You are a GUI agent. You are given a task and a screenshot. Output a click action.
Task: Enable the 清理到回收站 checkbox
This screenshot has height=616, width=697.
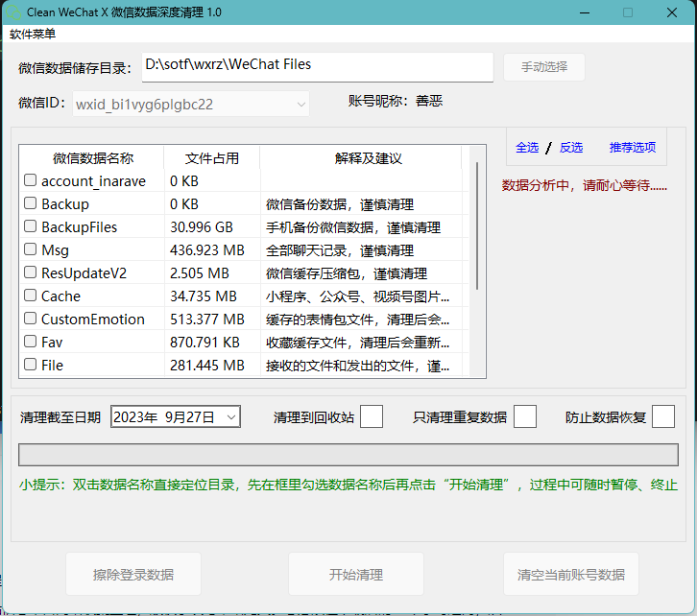click(372, 416)
